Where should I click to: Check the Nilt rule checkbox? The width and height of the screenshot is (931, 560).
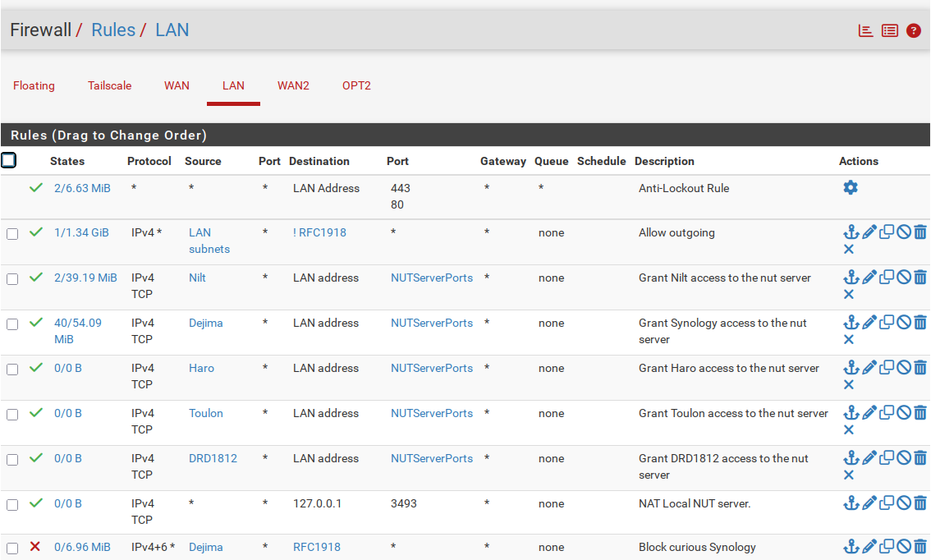click(11, 279)
